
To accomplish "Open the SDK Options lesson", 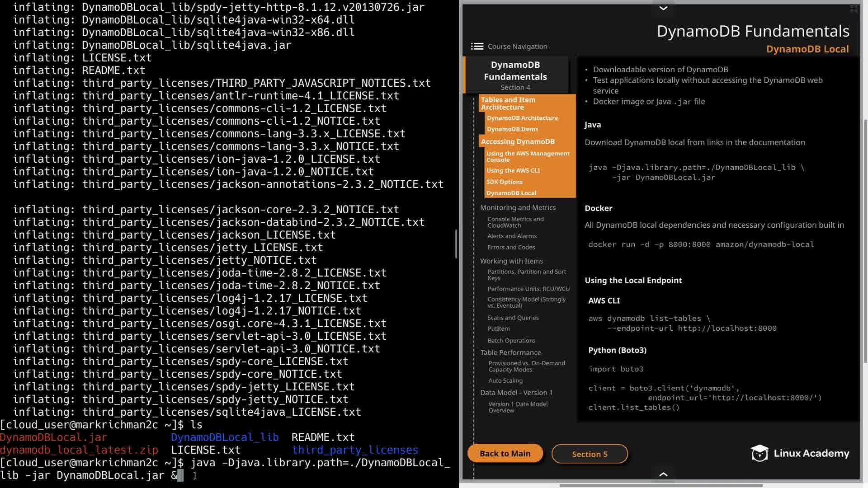I will point(505,182).
